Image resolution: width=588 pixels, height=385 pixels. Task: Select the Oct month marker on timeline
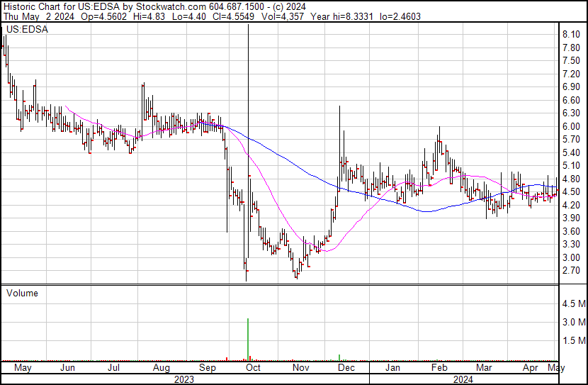tap(252, 368)
